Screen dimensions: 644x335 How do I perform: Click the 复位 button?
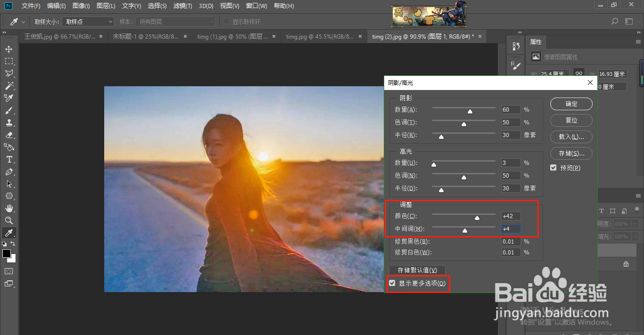click(571, 120)
